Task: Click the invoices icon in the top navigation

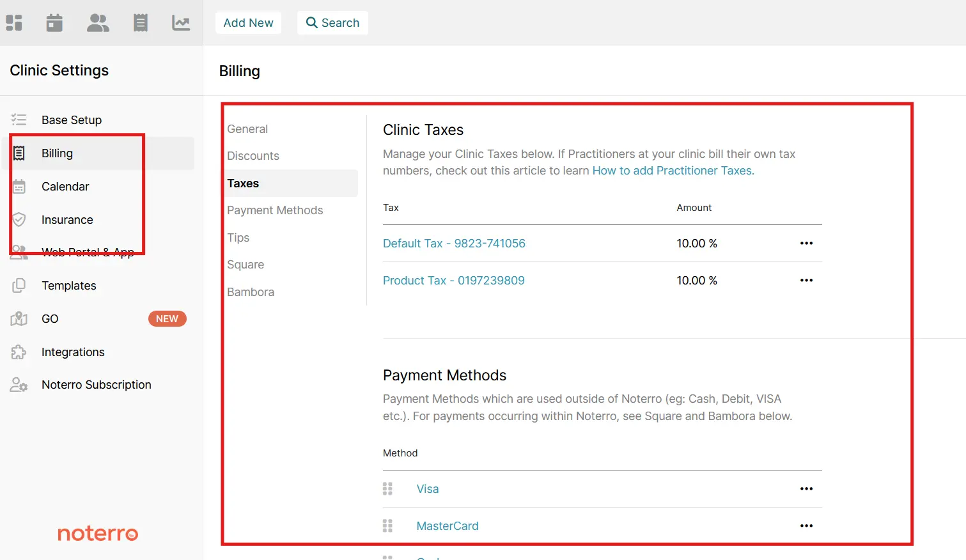Action: [x=141, y=22]
